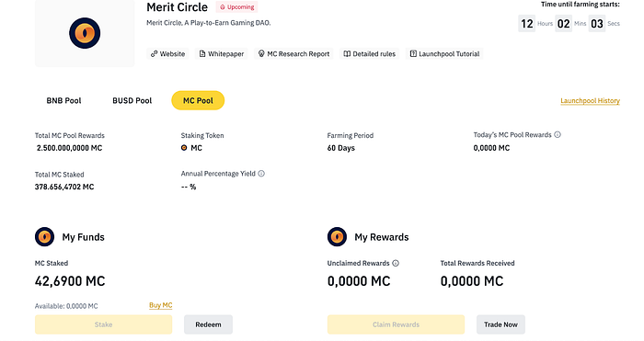This screenshot has height=341, width=644.
Task: Click the hours countdown box showing 12
Action: click(527, 23)
